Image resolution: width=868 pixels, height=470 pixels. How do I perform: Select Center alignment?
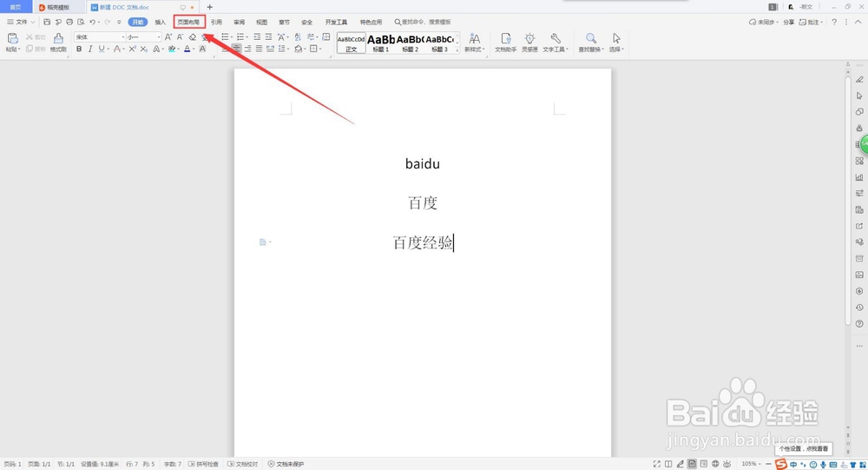236,49
